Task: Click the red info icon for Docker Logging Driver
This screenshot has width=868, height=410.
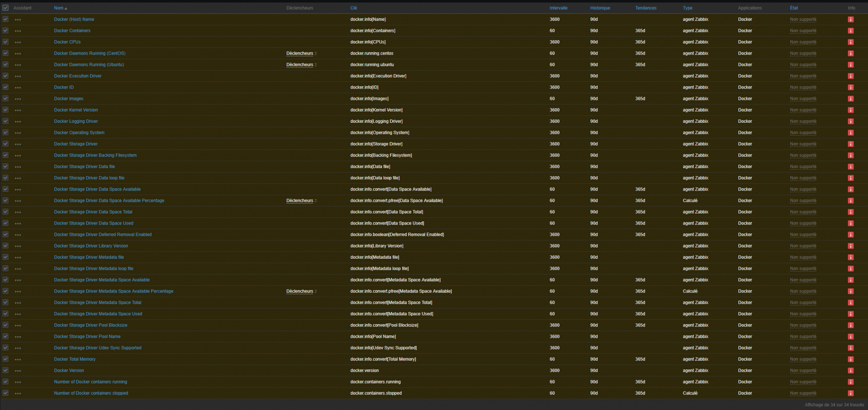Action: (x=850, y=121)
